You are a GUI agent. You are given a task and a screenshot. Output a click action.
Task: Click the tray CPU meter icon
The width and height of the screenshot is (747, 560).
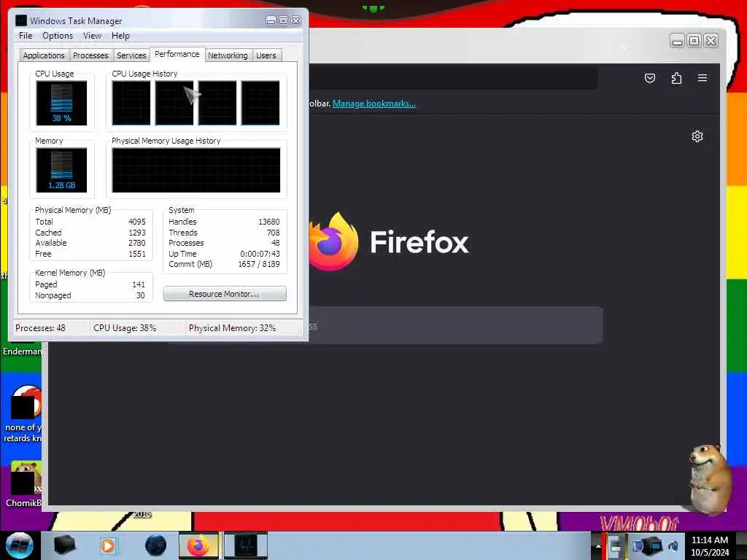coord(615,546)
